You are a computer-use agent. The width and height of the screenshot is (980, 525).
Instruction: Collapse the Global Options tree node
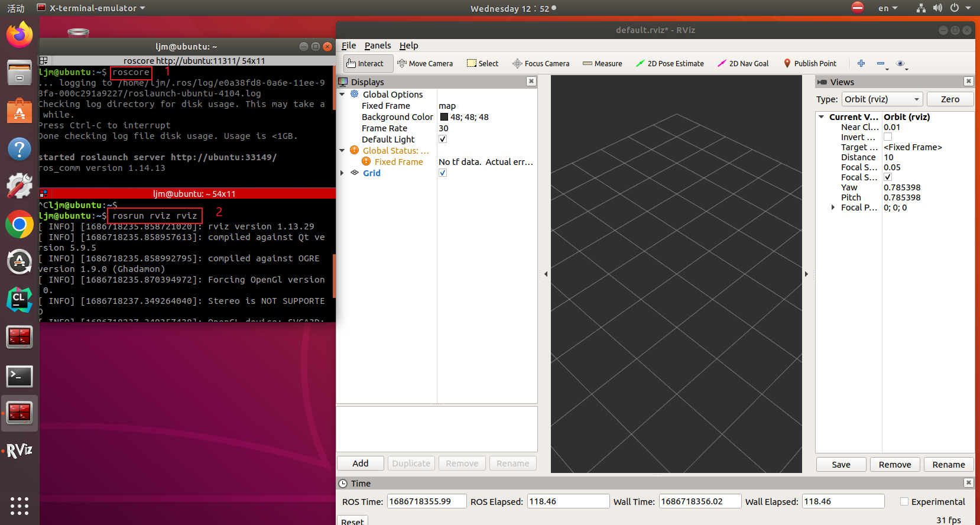click(x=342, y=95)
